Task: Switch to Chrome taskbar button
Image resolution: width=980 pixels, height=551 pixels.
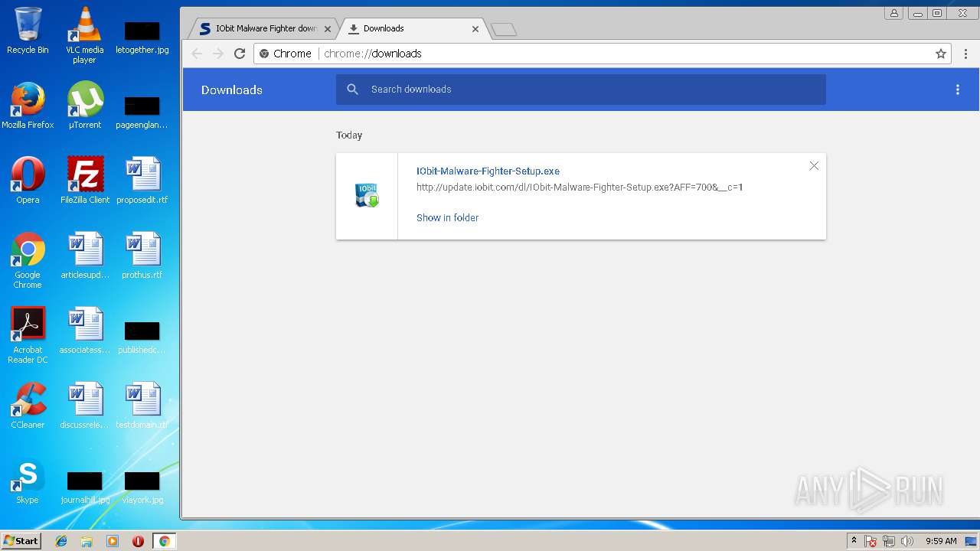Action: 164,541
